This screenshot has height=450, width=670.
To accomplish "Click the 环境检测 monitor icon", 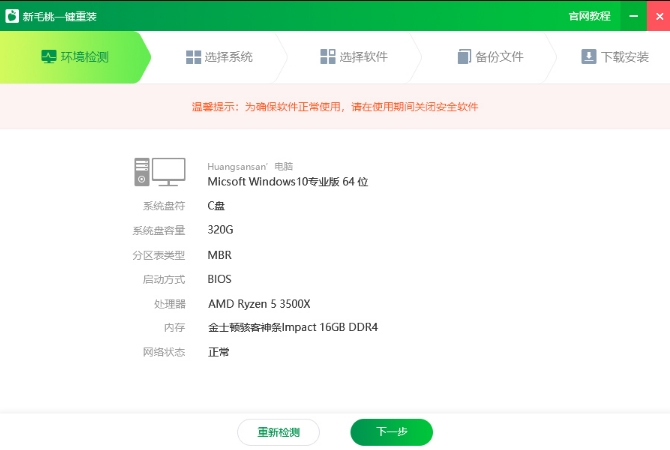I will click(x=49, y=56).
